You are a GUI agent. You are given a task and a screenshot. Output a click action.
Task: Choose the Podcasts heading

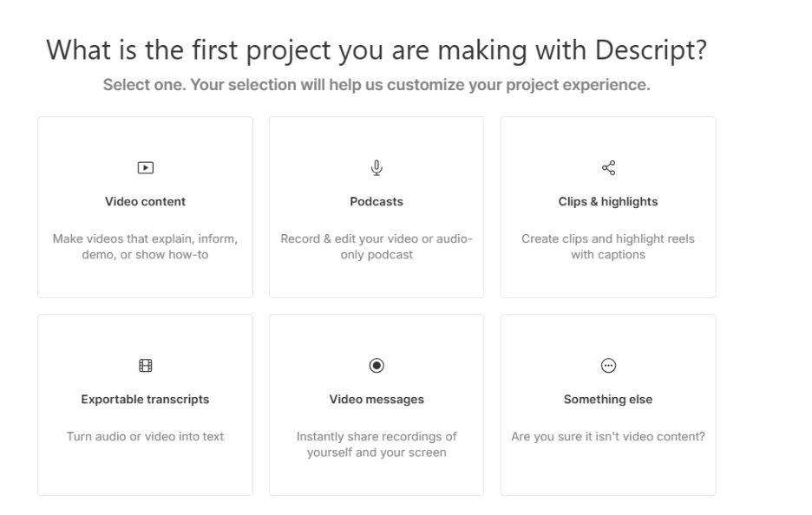pos(377,202)
